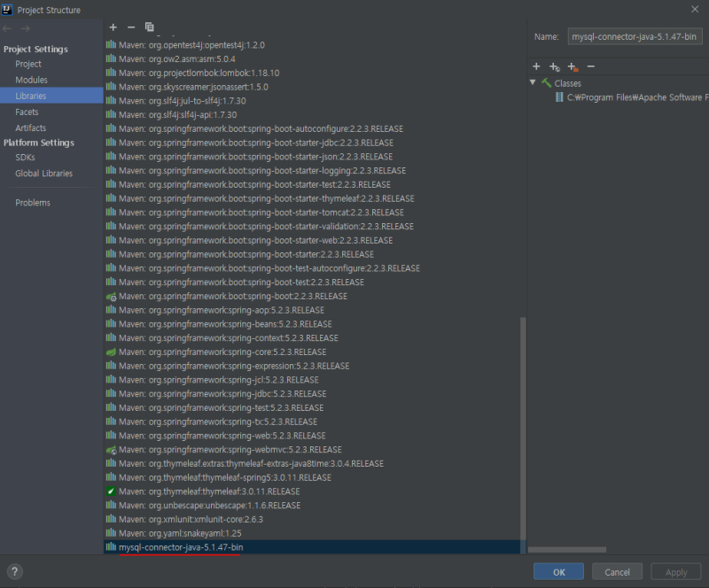Click the add library plus icon
This screenshot has height=588, width=709.
pyautogui.click(x=113, y=27)
